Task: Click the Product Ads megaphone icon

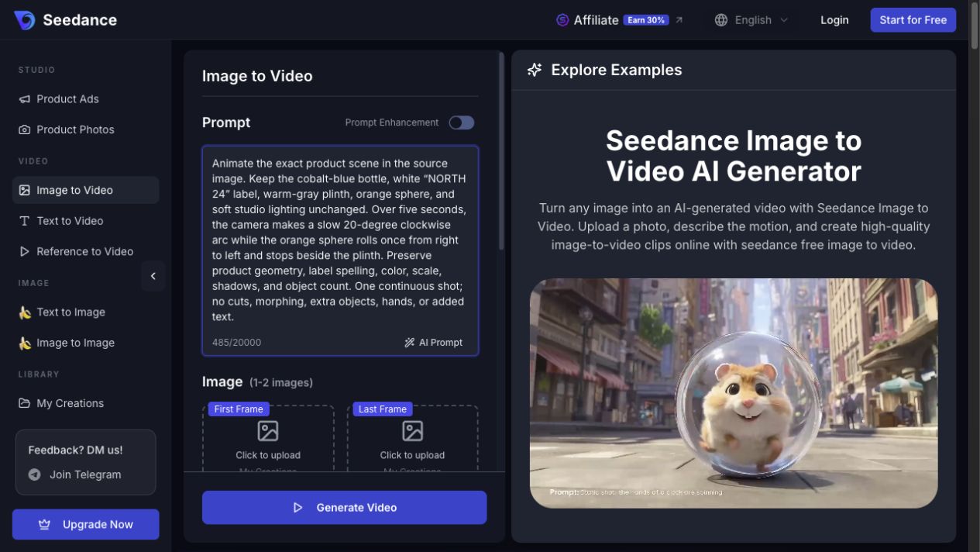Action: (25, 99)
